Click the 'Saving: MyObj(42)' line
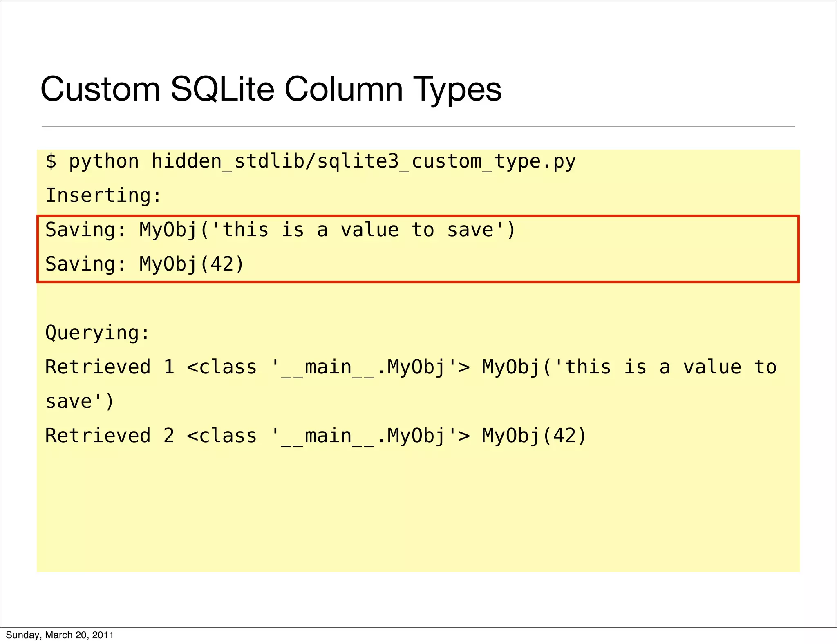Screen dimensions: 837x644 pyautogui.click(x=145, y=264)
